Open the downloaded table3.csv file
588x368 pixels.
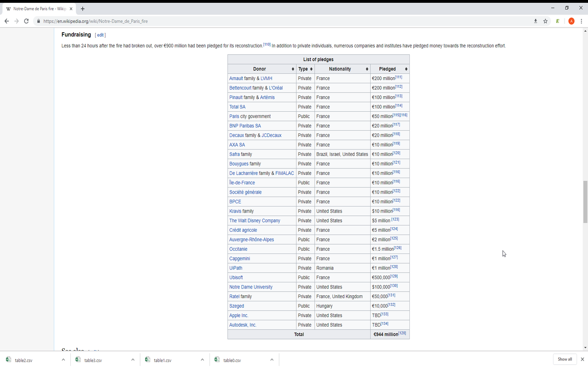93,360
